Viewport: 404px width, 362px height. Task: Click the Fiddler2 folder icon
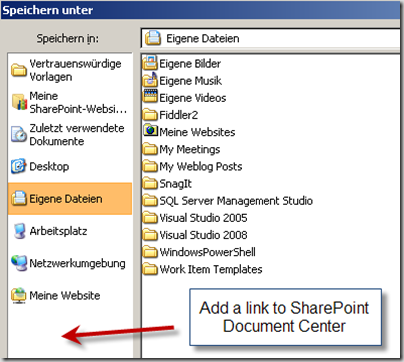(150, 115)
